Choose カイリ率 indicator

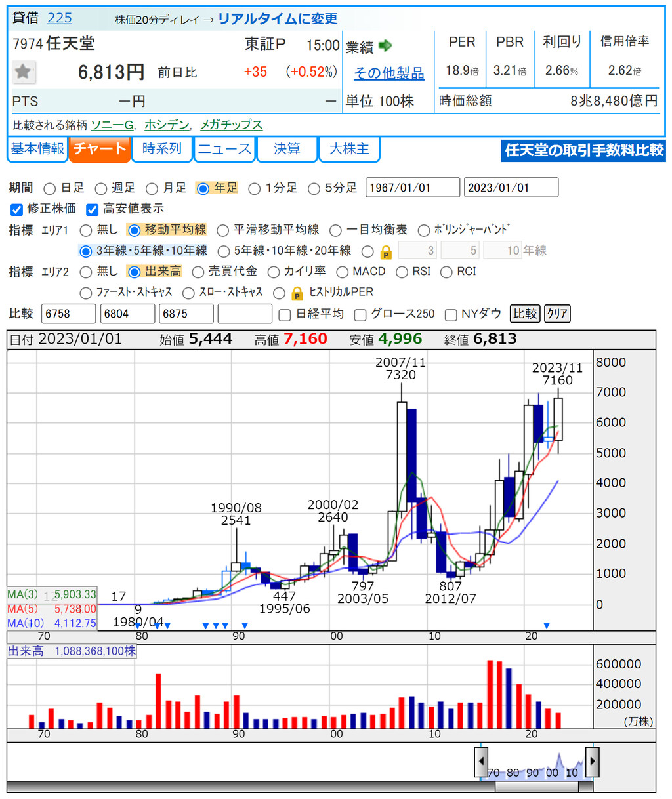[274, 272]
